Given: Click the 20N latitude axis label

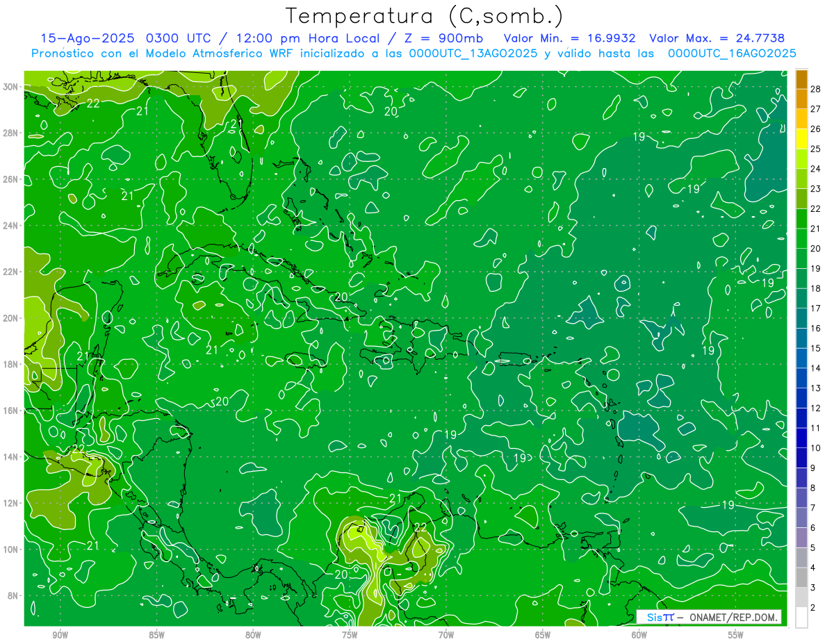Looking at the screenshot, I should pyautogui.click(x=12, y=318).
